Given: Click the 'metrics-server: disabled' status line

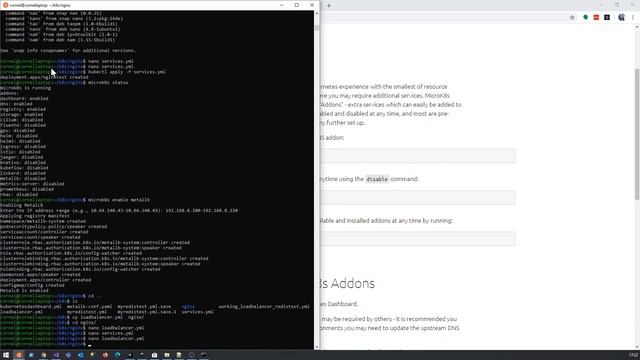Looking at the screenshot, I should pyautogui.click(x=32, y=184).
